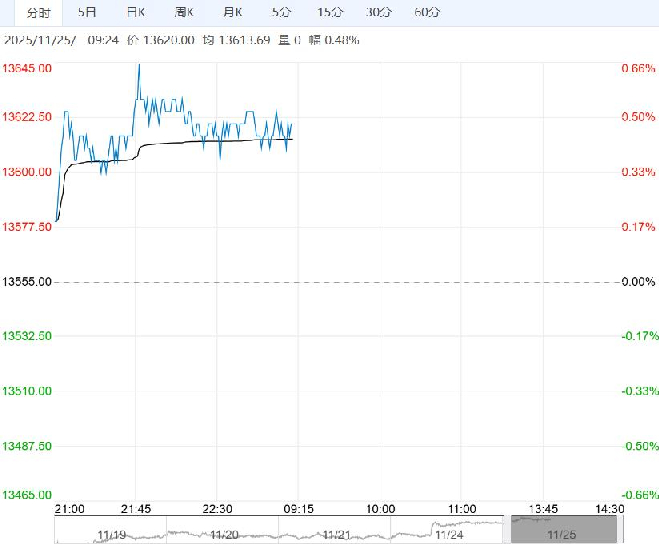Jump to 11/19 in the overview timeline
The image size is (659, 546).
point(109,535)
